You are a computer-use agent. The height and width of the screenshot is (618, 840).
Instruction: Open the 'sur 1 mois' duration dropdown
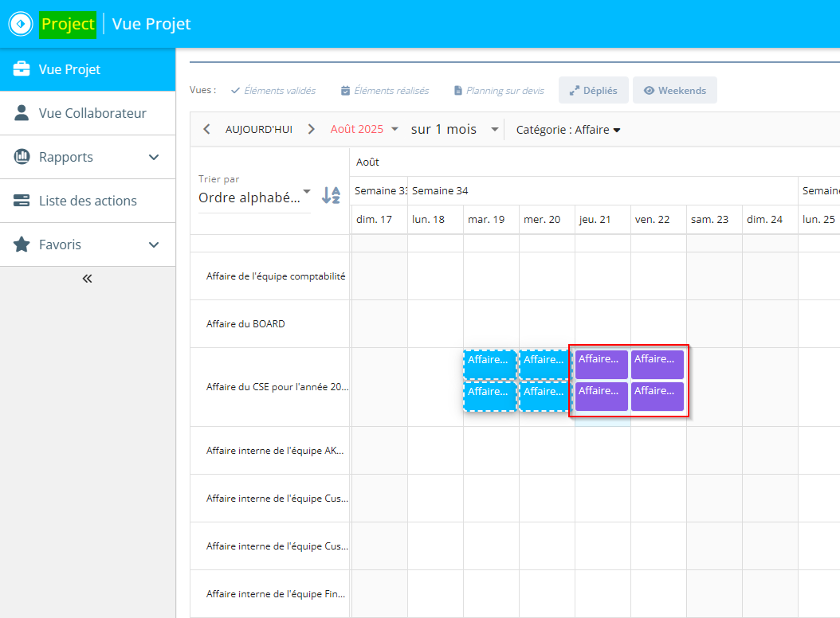pyautogui.click(x=455, y=129)
